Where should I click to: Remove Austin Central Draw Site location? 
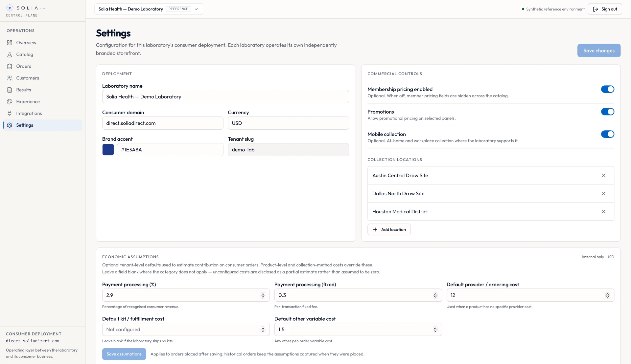click(x=604, y=176)
